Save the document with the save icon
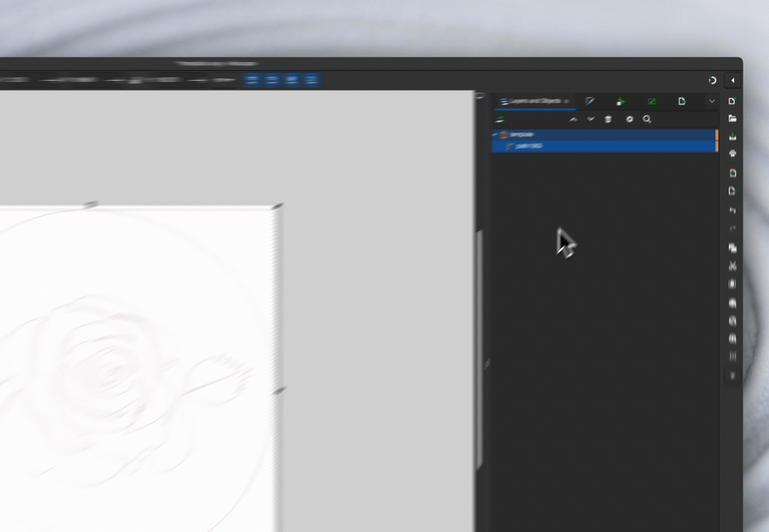The width and height of the screenshot is (769, 532). point(732,136)
